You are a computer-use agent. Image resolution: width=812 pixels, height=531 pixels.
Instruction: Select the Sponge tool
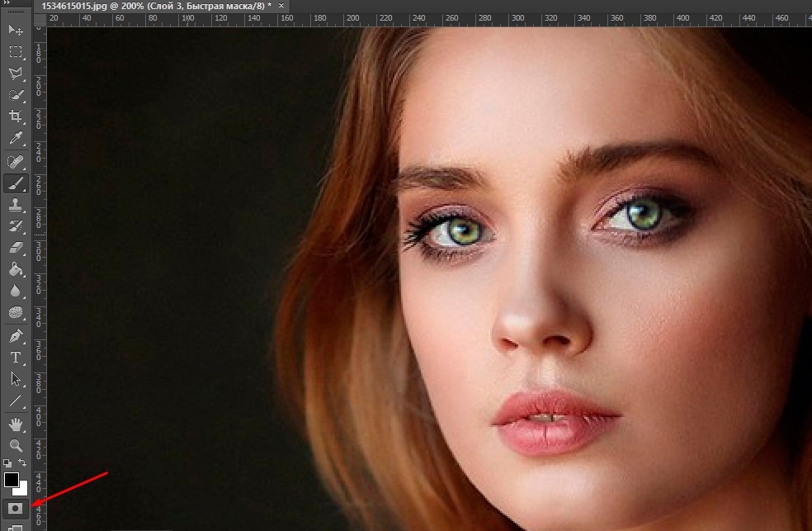pyautogui.click(x=16, y=312)
